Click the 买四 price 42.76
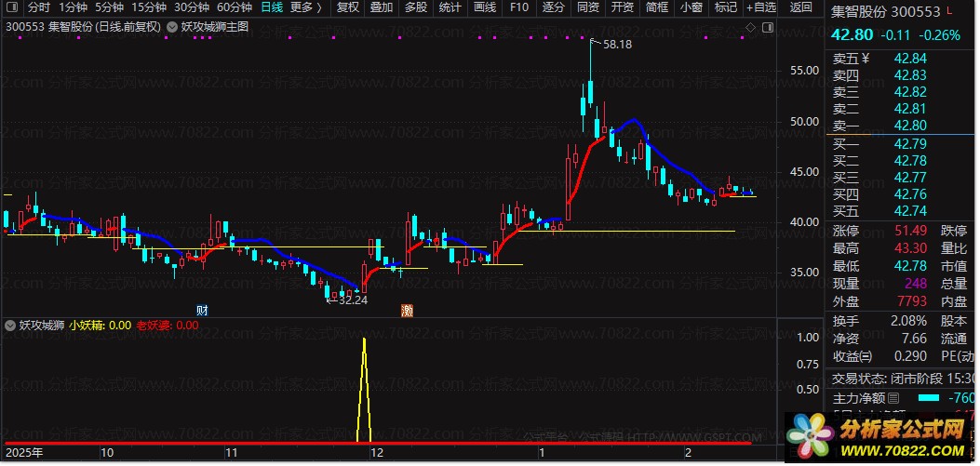 [x=910, y=195]
